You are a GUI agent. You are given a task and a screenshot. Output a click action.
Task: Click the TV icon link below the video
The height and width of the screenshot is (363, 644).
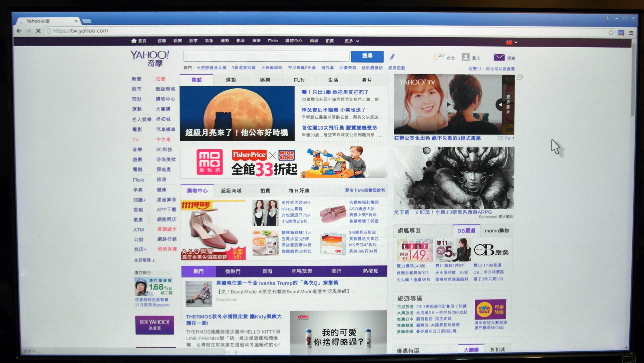(506, 138)
